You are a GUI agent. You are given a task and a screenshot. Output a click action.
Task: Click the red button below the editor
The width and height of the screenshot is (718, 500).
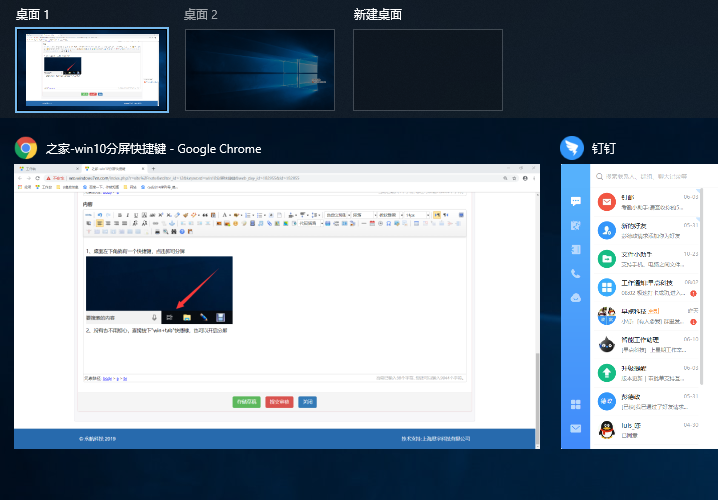pyautogui.click(x=279, y=402)
